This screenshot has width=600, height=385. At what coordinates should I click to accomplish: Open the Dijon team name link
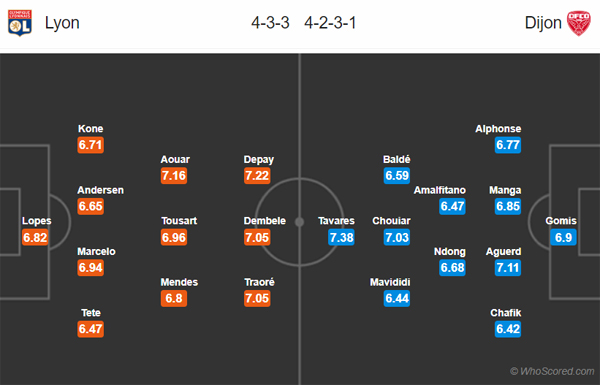543,23
